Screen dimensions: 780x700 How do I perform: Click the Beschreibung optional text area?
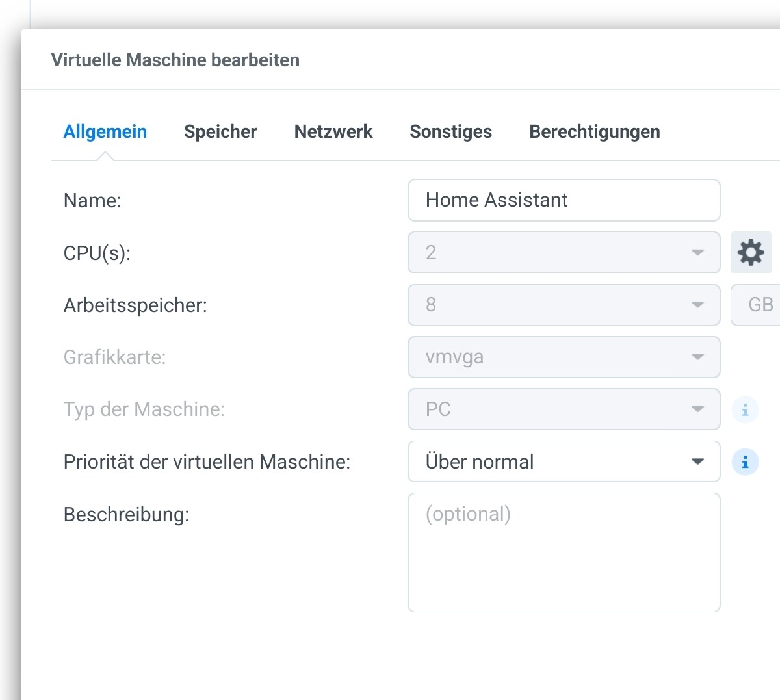pyautogui.click(x=563, y=552)
